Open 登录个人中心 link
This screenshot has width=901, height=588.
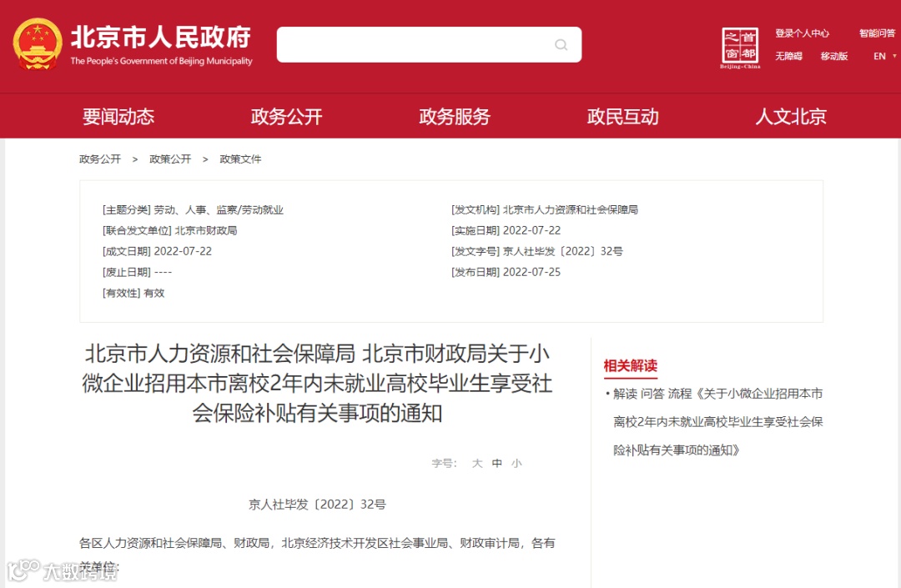tap(803, 33)
